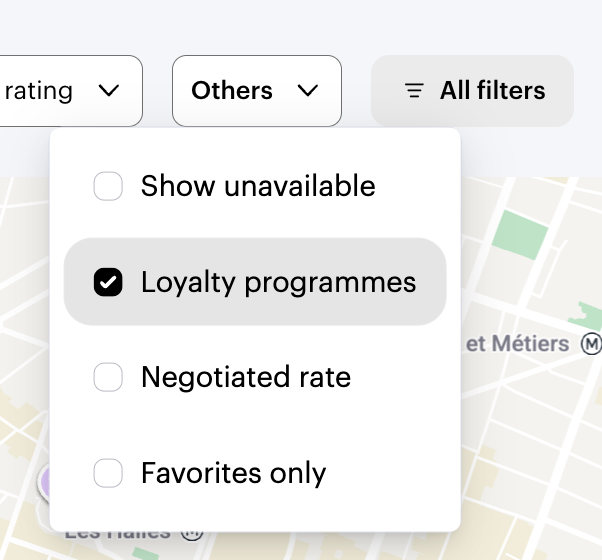Tick the Negotiated rate checkbox
602x560 pixels.
108,377
